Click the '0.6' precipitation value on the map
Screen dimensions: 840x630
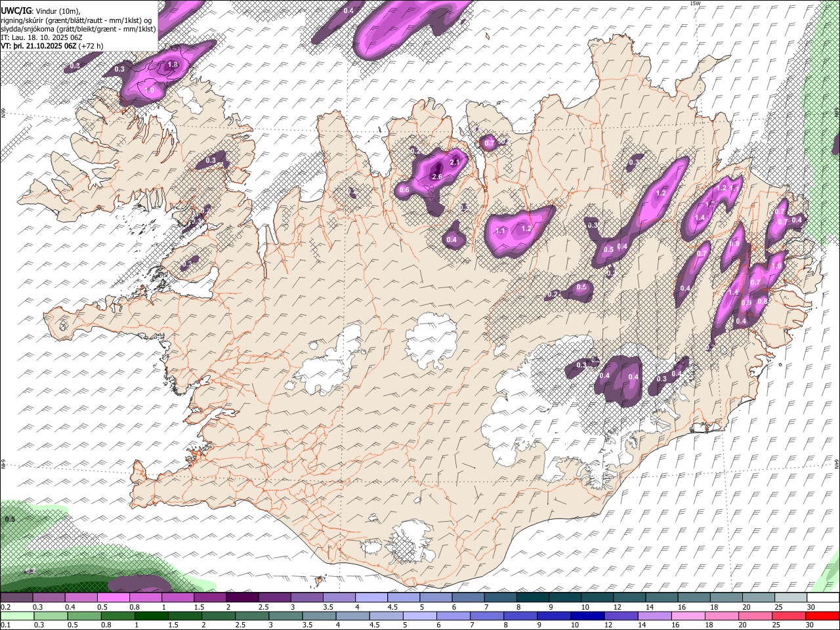tap(404, 190)
